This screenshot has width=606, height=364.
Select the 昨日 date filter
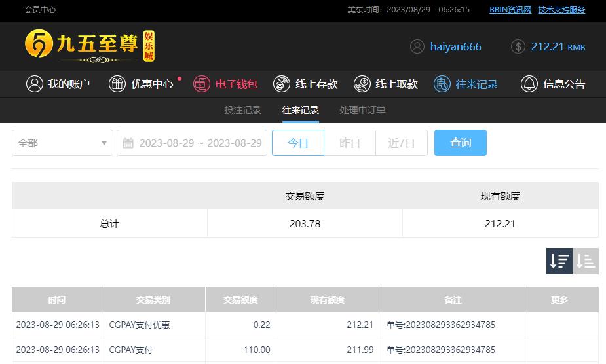(x=350, y=143)
